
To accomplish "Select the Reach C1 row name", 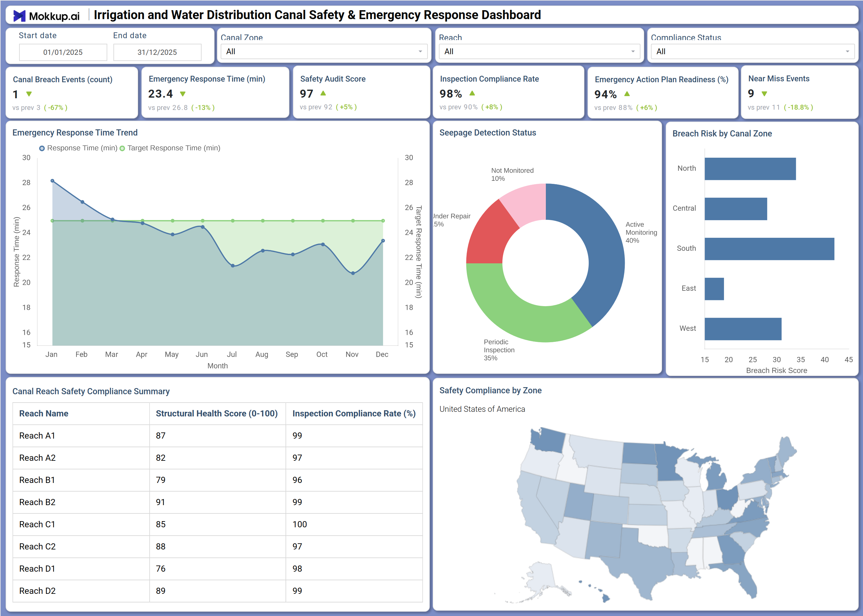I will [x=37, y=525].
